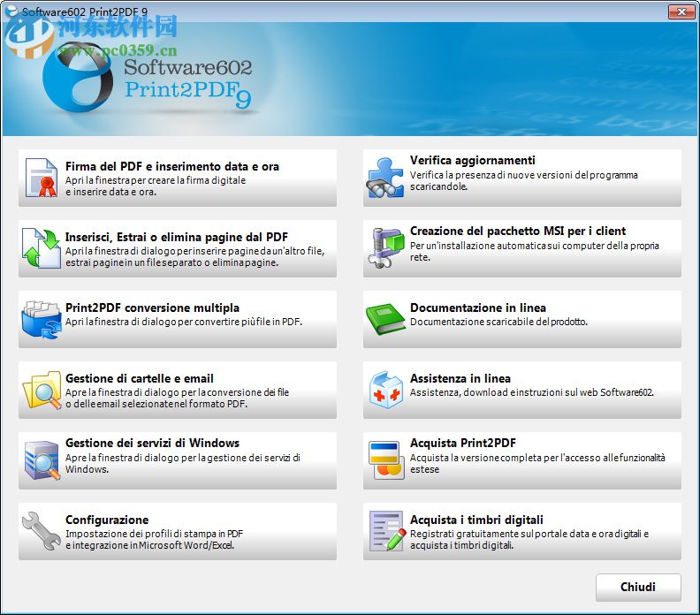The height and width of the screenshot is (615, 700).
Task: Click the document with pencil stamps icon
Action: coord(387,531)
